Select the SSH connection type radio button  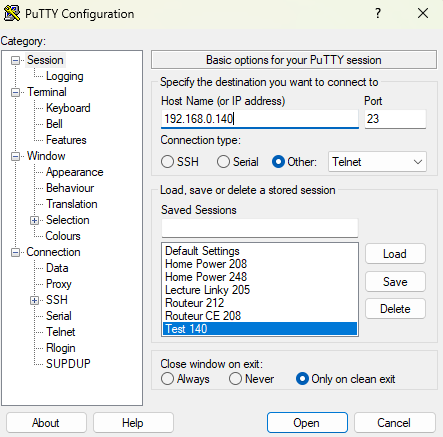coord(167,162)
